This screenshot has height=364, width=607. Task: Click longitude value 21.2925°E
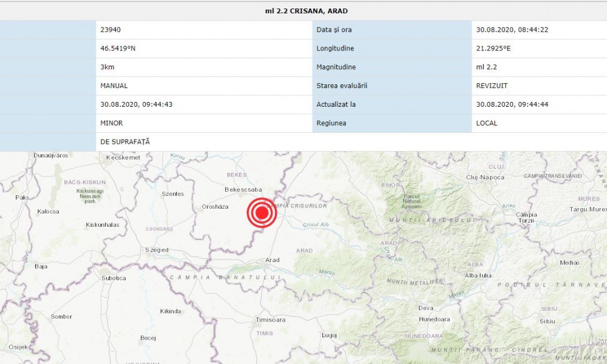point(493,49)
